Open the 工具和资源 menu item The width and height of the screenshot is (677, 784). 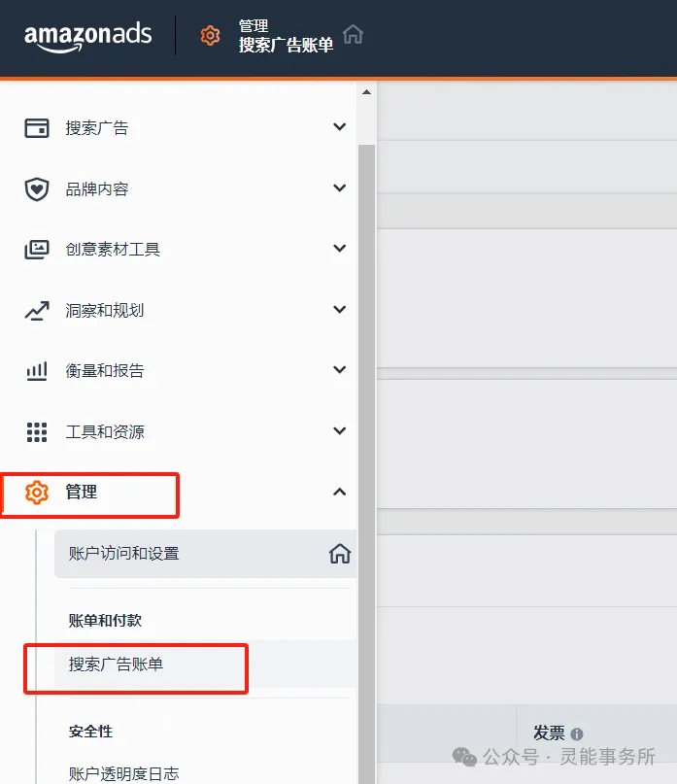(105, 432)
